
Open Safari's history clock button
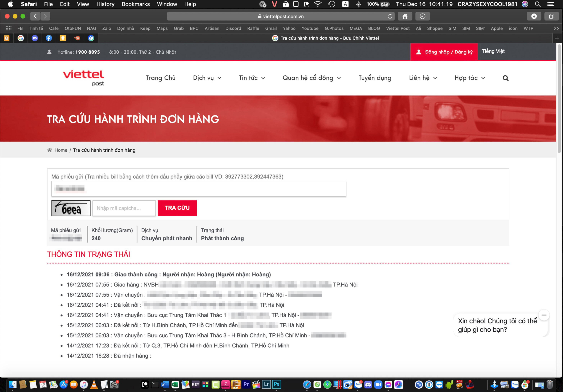point(423,16)
